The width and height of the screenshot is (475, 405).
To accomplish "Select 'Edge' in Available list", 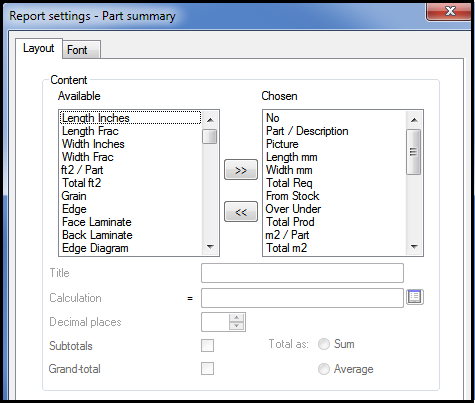I will tap(131, 209).
